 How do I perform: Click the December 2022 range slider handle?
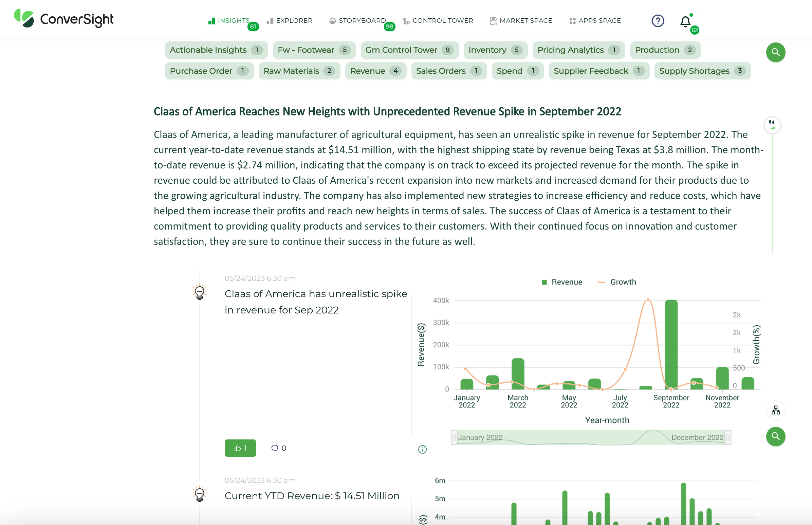[728, 437]
